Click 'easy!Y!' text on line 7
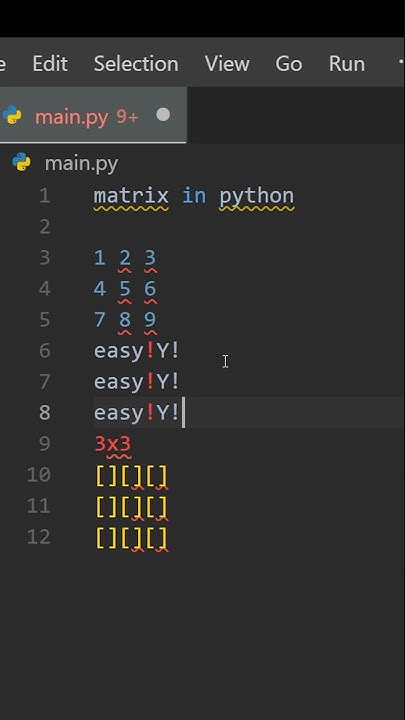 click(137, 382)
